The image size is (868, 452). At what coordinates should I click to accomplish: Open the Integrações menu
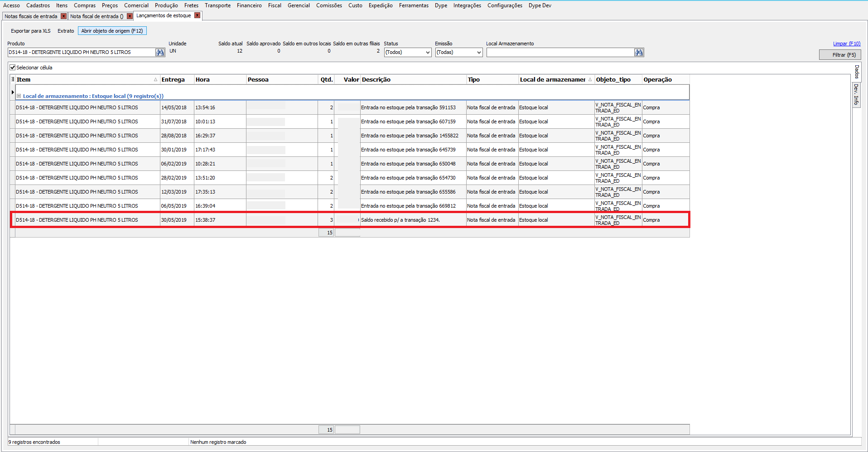(467, 5)
